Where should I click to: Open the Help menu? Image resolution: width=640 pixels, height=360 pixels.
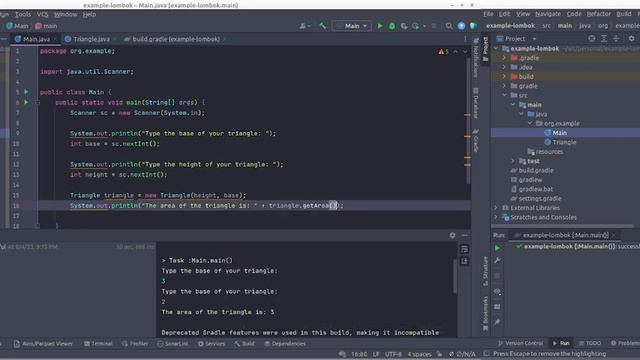point(89,14)
